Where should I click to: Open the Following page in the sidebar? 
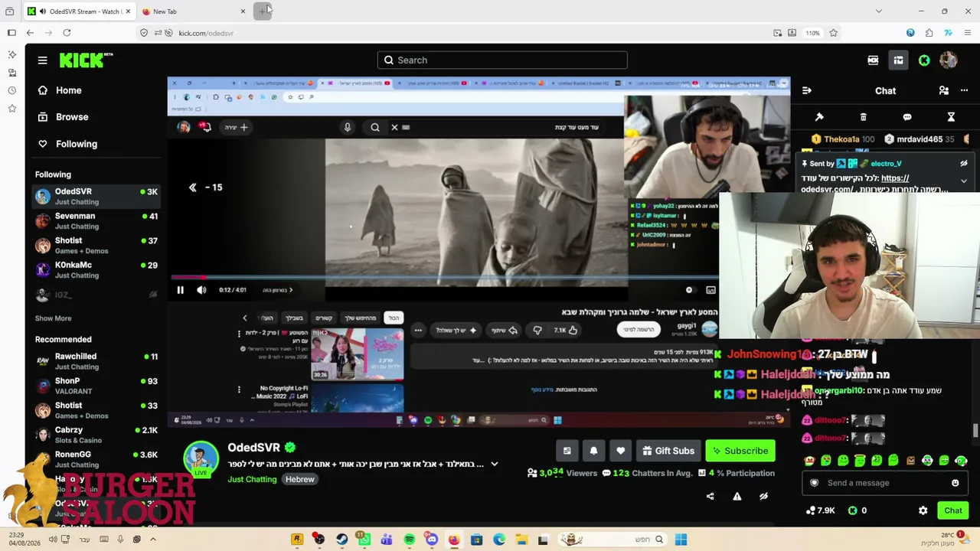(67, 144)
